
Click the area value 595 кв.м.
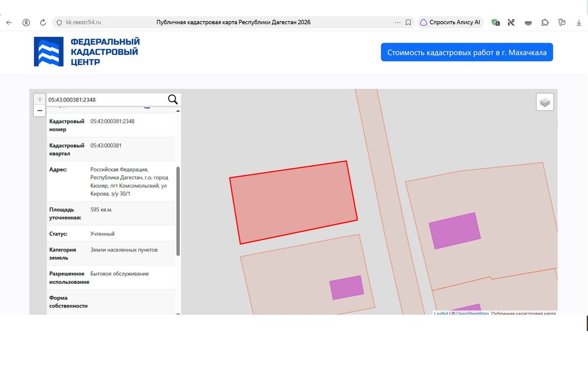(101, 209)
